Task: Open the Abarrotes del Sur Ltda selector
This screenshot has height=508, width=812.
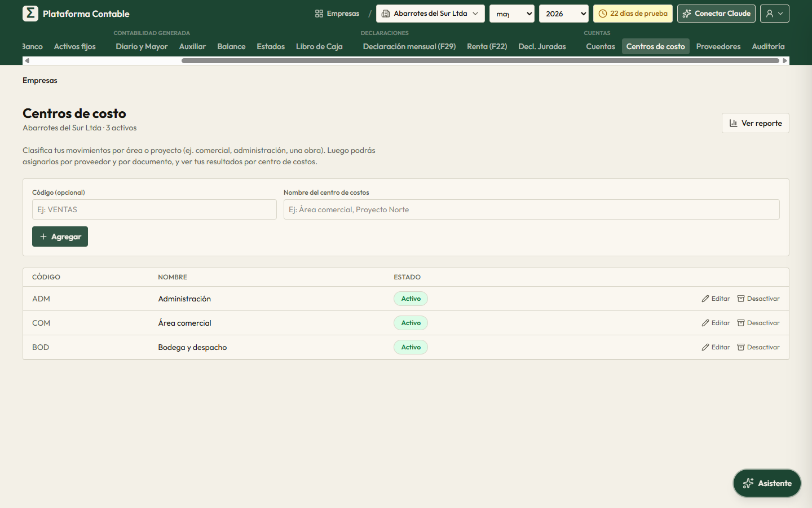Action: click(430, 14)
